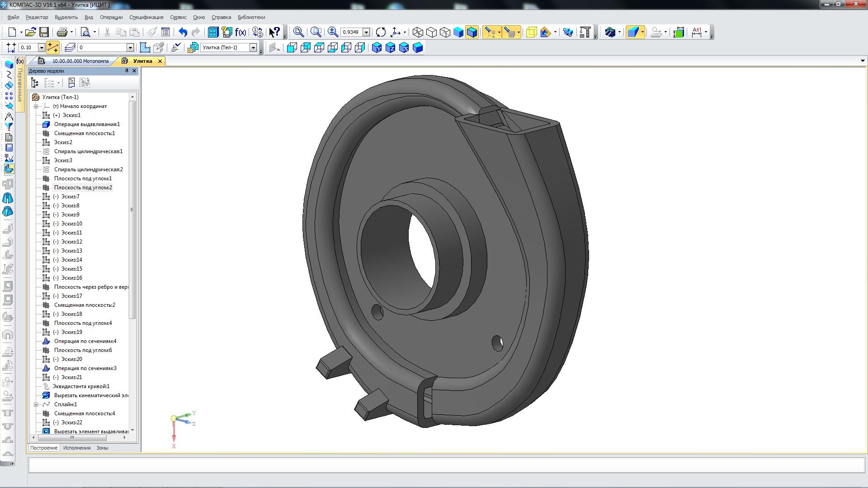Click the wireframe display mode icon
The height and width of the screenshot is (488, 868).
tap(418, 32)
